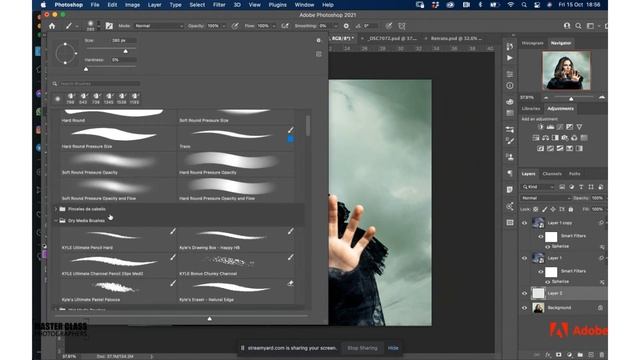Hide the Layer 1 copy layer
Screen dimensions: 640x360
pos(524,223)
